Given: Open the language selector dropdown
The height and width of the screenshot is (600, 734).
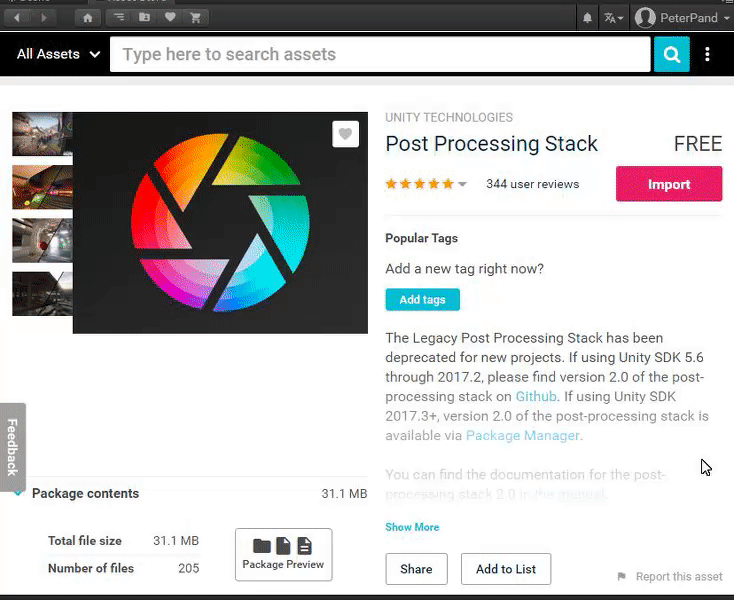Looking at the screenshot, I should (613, 18).
